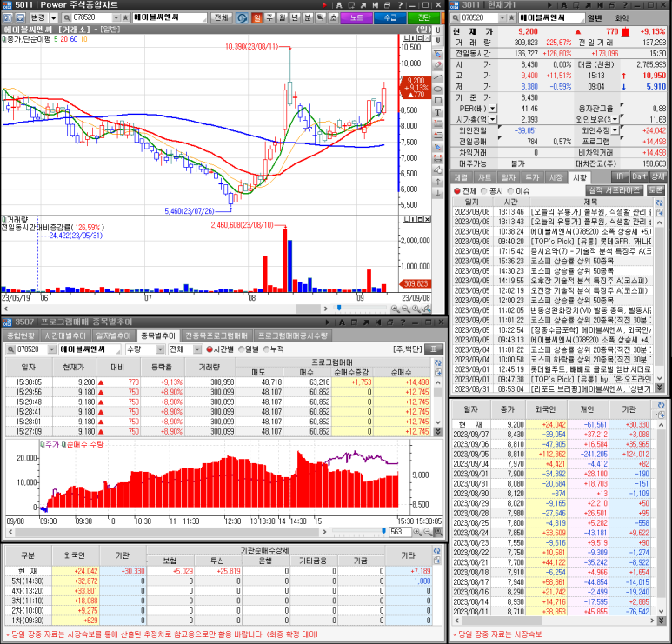Click refresh icon in program trading table
The height and width of the screenshot is (644, 672).
coord(437,362)
